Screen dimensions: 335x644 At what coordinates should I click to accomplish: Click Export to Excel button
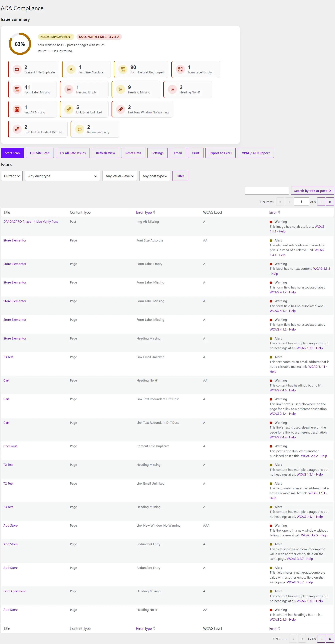(221, 153)
